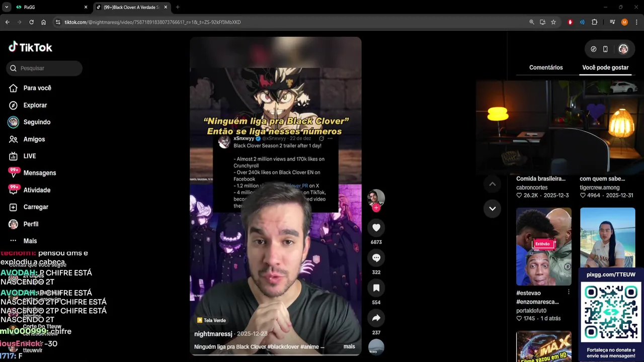Click the Pesquisar search field

pyautogui.click(x=44, y=68)
